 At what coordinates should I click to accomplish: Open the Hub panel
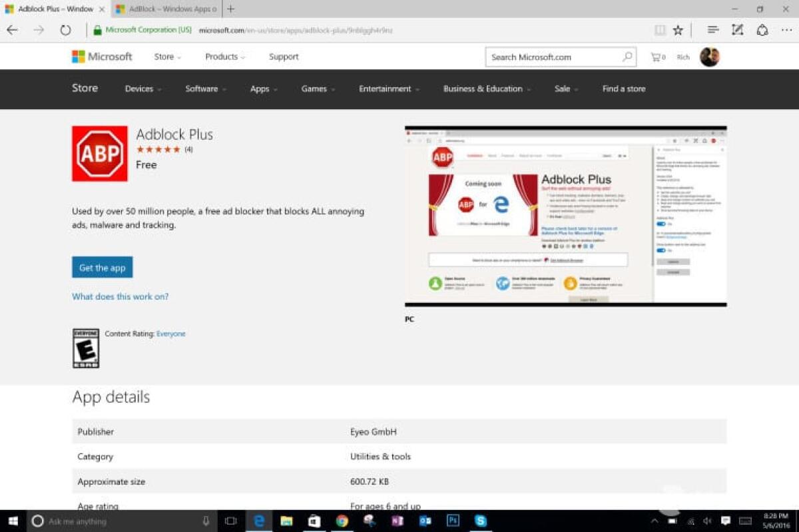tap(713, 30)
